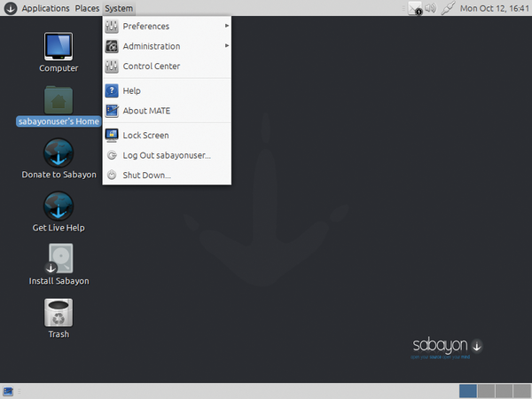Select the sabayonuser's Home folder icon

(x=59, y=99)
